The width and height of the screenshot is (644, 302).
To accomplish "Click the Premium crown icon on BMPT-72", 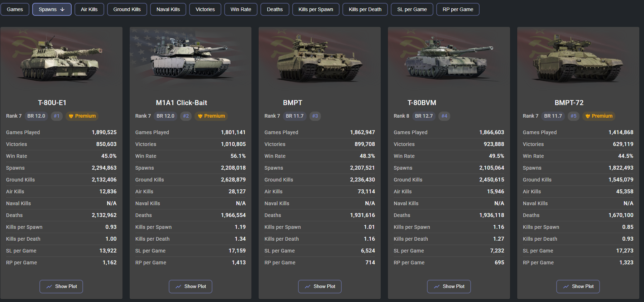I will [x=588, y=116].
